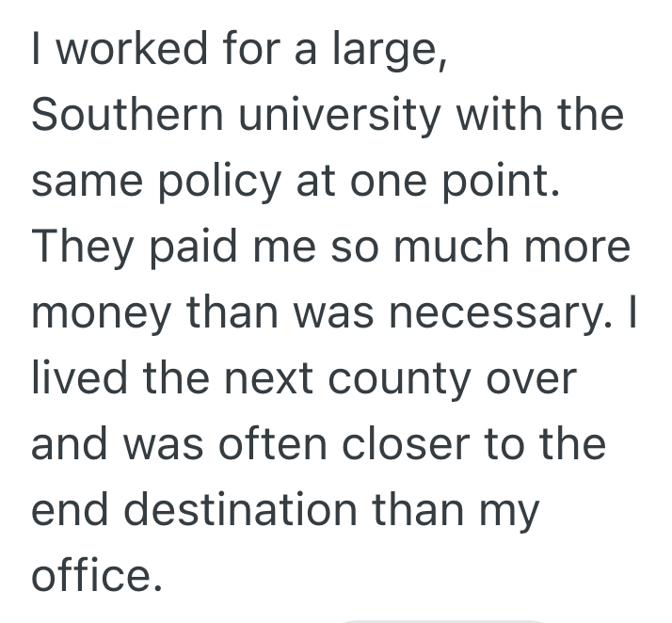Click the word "end" before destination
The image size is (672, 623).
point(74,510)
